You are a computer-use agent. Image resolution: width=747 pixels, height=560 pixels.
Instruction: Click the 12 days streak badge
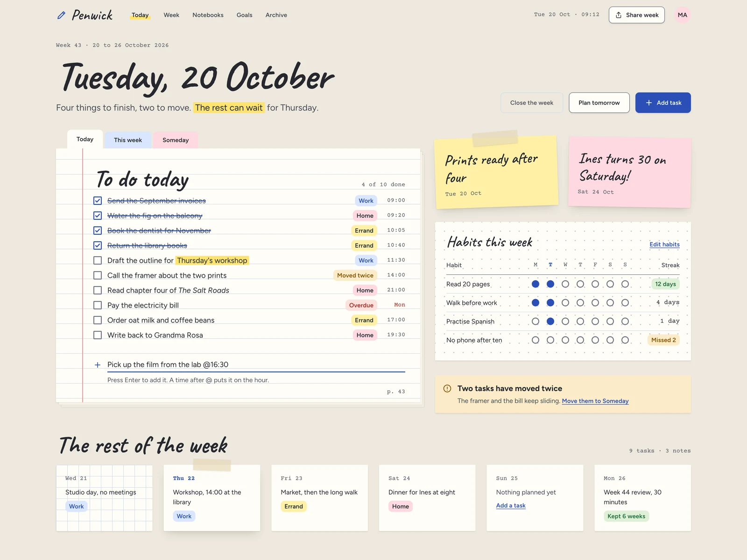tap(665, 284)
